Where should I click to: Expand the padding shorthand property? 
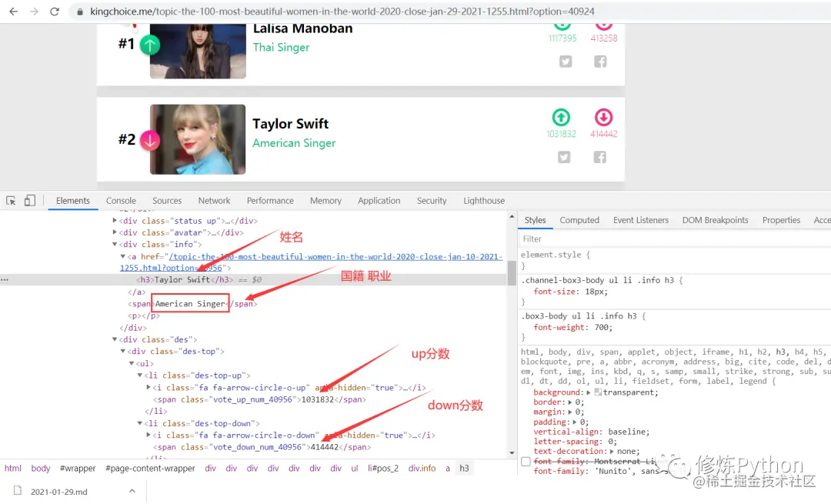576,422
